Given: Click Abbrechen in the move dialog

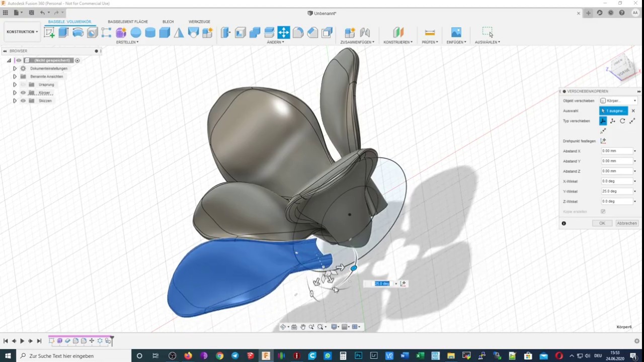Looking at the screenshot, I should coord(627,223).
